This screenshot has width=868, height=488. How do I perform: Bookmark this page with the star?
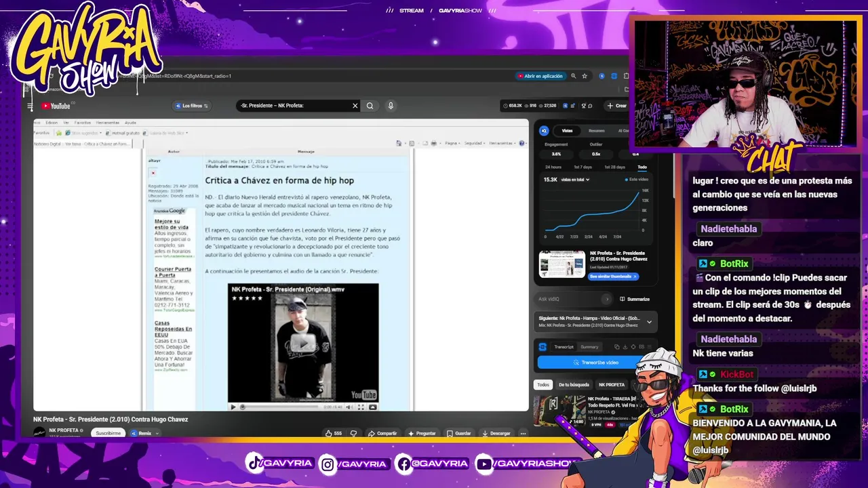pos(584,76)
